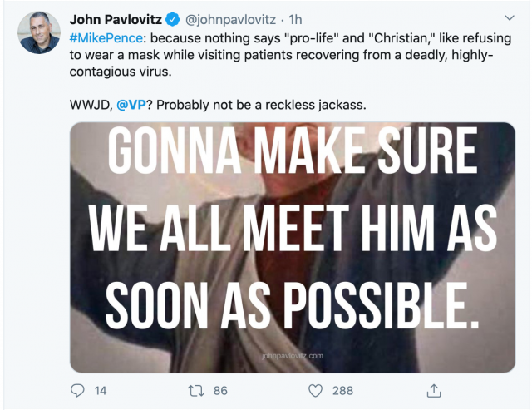Click the 288 likes count
The height and width of the screenshot is (410, 532).
click(342, 390)
